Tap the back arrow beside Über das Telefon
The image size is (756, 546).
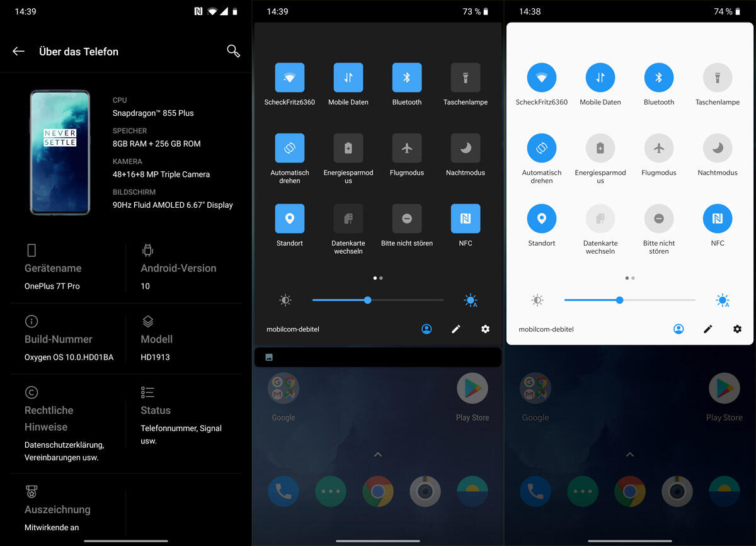click(18, 52)
